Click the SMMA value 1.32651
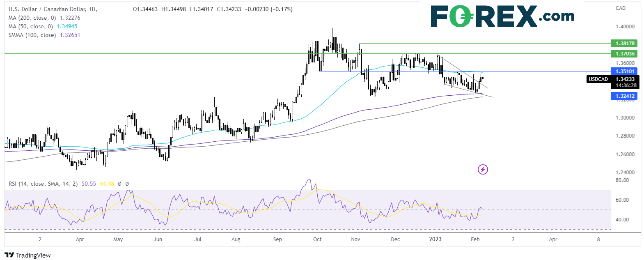This screenshot has width=644, height=260. pos(70,35)
